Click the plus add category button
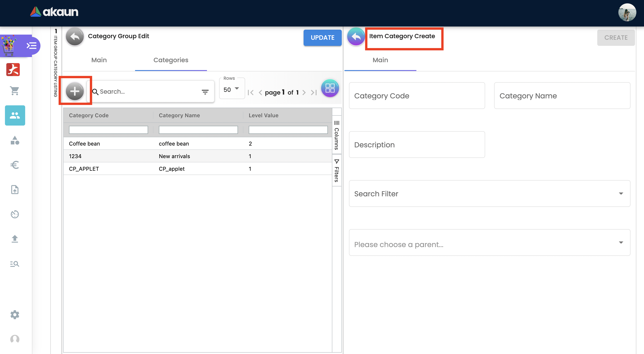The image size is (644, 354). pyautogui.click(x=75, y=91)
